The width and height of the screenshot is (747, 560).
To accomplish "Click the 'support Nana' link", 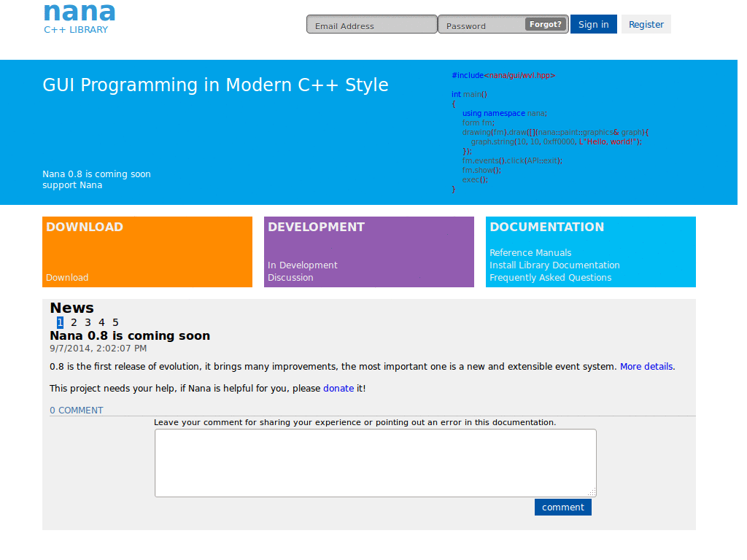I will pos(72,185).
